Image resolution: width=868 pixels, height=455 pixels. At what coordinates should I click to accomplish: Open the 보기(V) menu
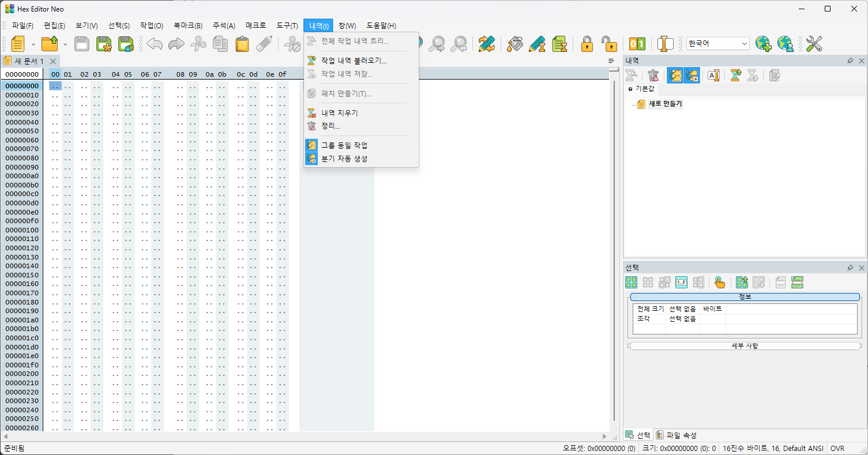[87, 25]
